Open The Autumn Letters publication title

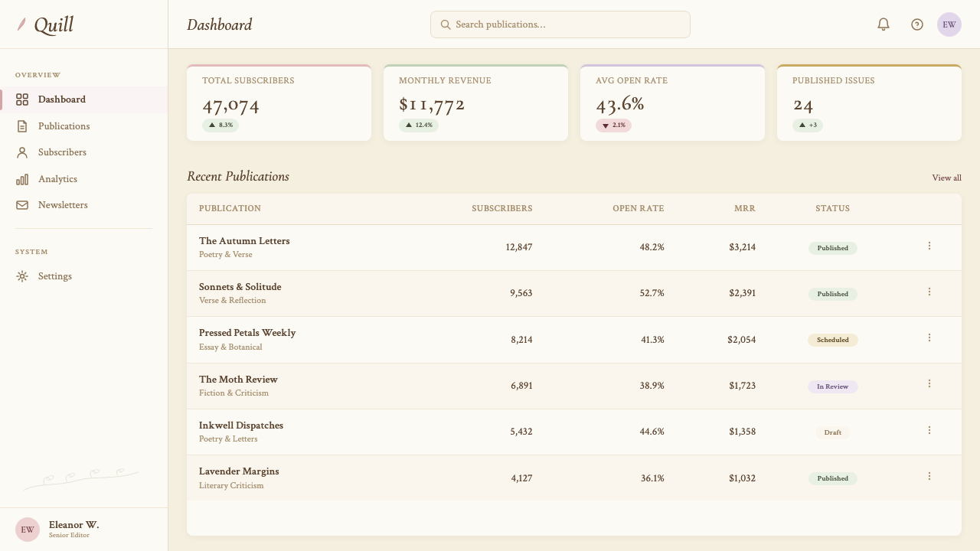[x=244, y=241]
